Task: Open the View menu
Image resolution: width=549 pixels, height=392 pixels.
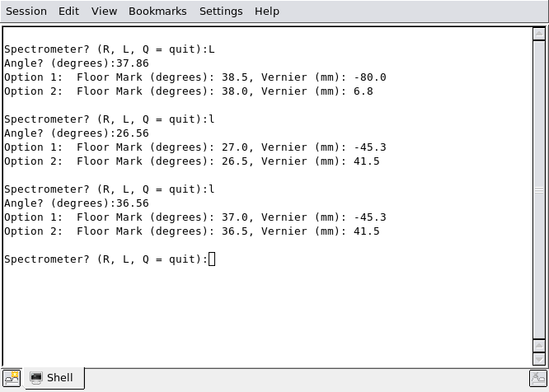Action: tap(104, 12)
